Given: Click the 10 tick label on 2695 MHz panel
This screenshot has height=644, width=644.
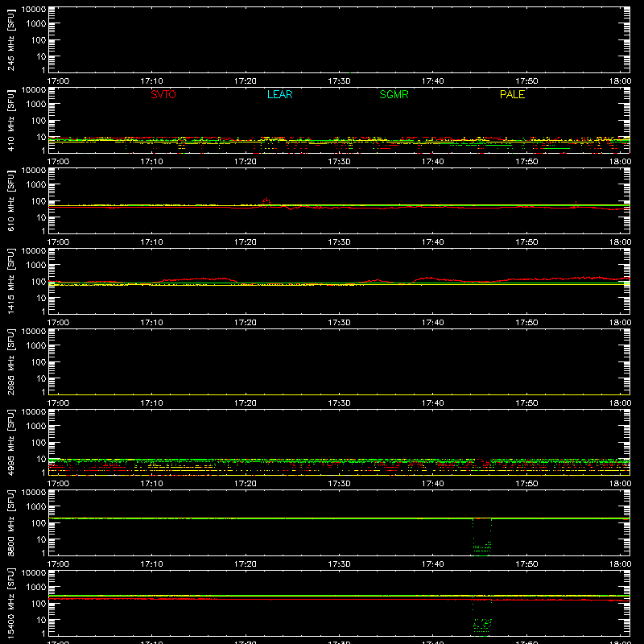Looking at the screenshot, I should click(42, 378).
